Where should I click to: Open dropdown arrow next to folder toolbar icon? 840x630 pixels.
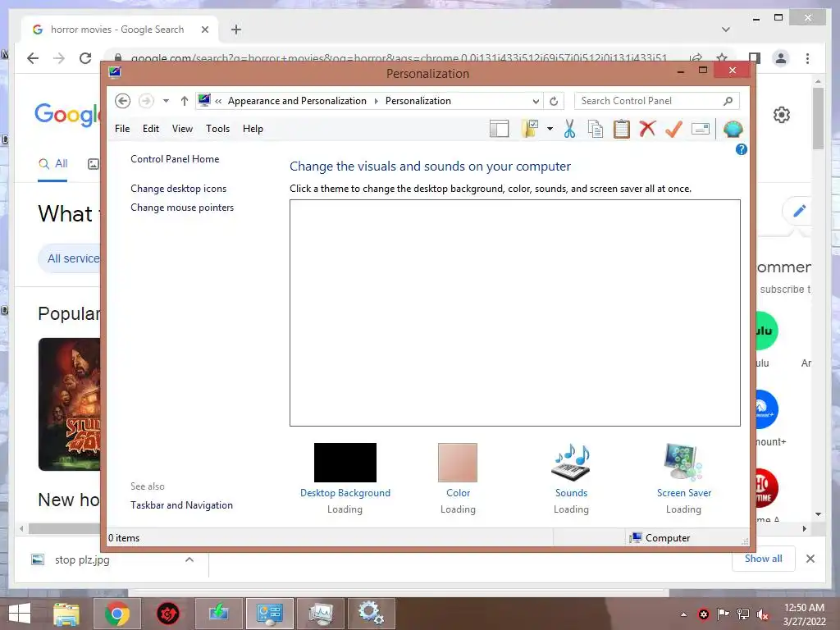click(x=550, y=129)
